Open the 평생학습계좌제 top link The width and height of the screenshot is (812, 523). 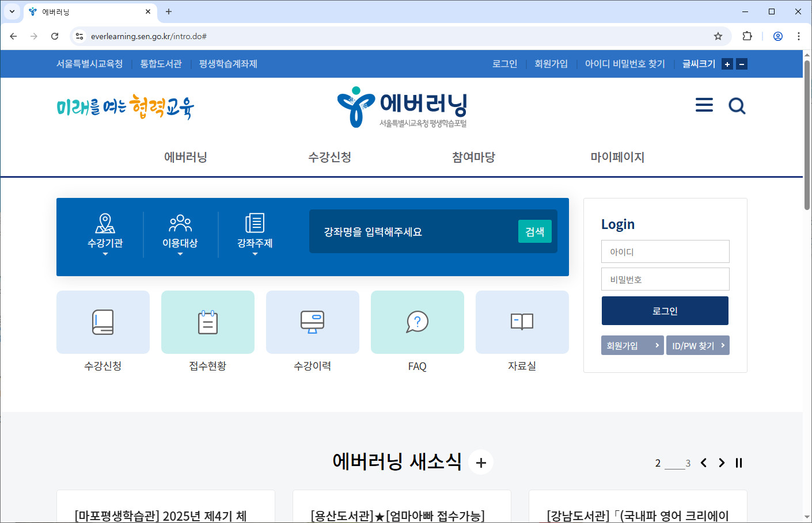228,64
